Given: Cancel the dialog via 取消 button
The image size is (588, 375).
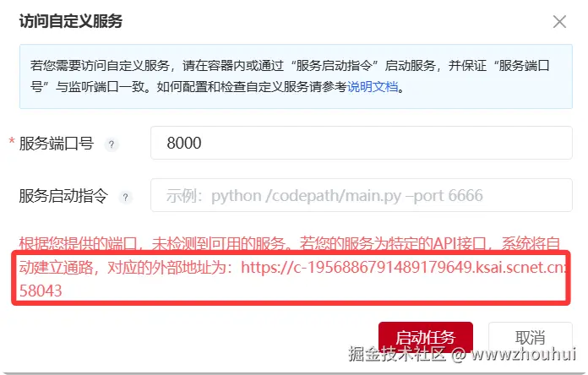Looking at the screenshot, I should coord(530,337).
